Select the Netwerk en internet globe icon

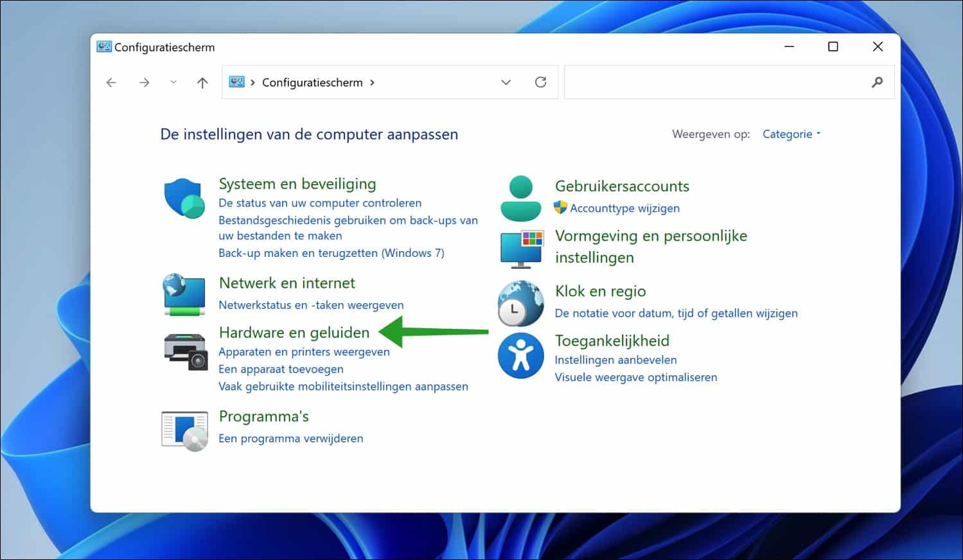(x=184, y=295)
